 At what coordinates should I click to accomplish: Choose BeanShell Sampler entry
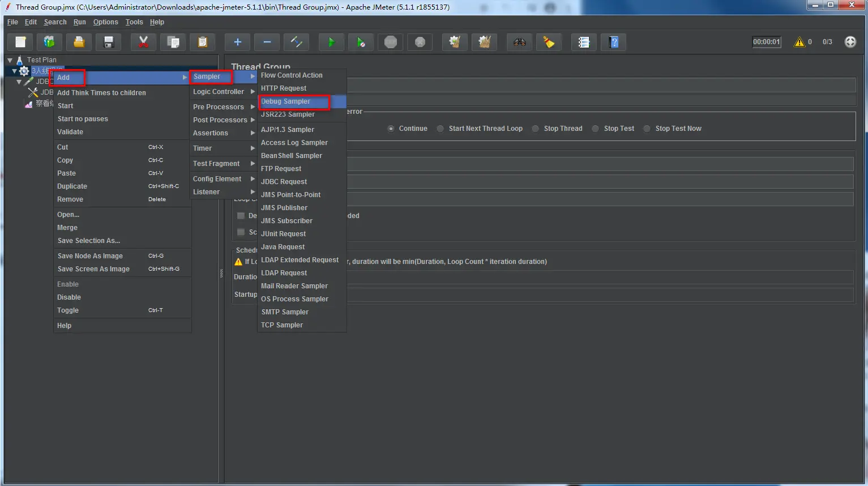(x=302, y=156)
